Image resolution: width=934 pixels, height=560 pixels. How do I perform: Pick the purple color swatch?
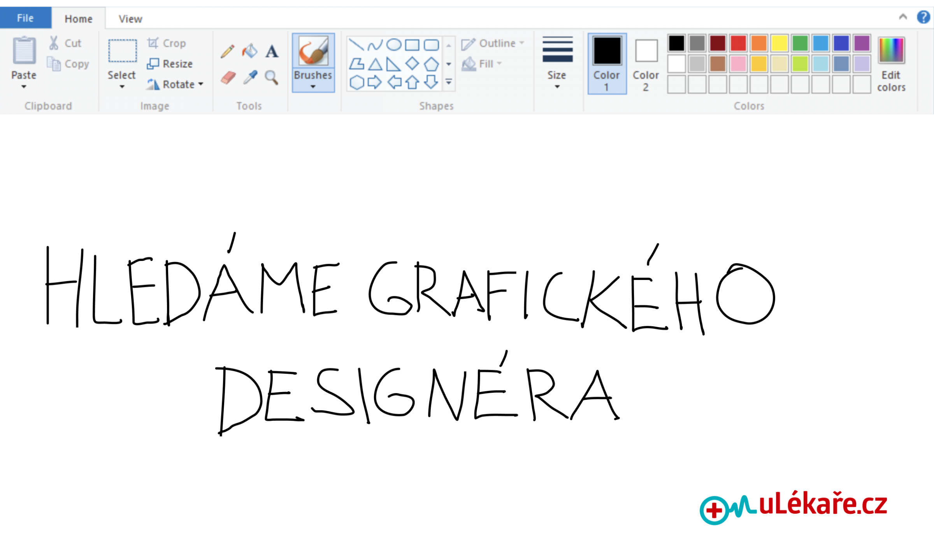[862, 43]
